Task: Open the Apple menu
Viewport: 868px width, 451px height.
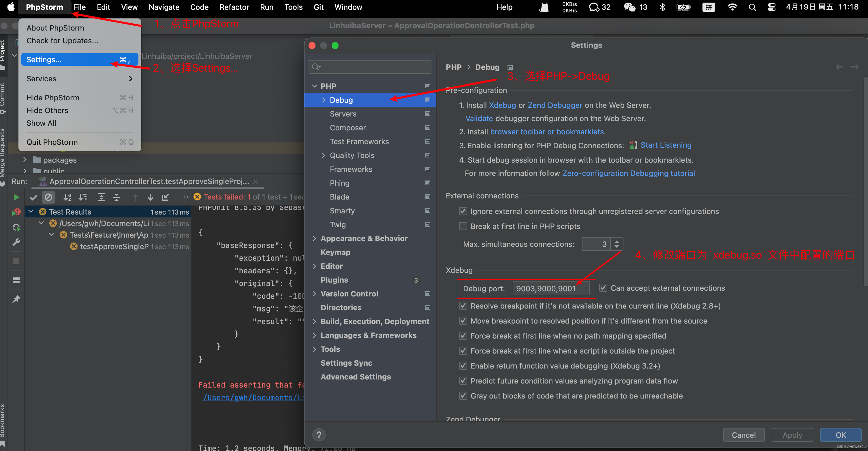Action: point(11,7)
